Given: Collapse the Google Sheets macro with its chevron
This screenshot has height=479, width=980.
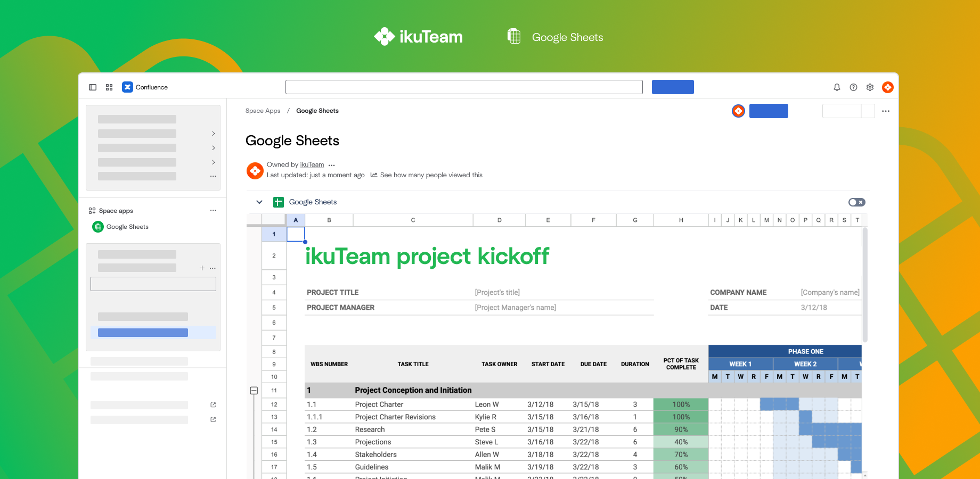Looking at the screenshot, I should tap(259, 202).
